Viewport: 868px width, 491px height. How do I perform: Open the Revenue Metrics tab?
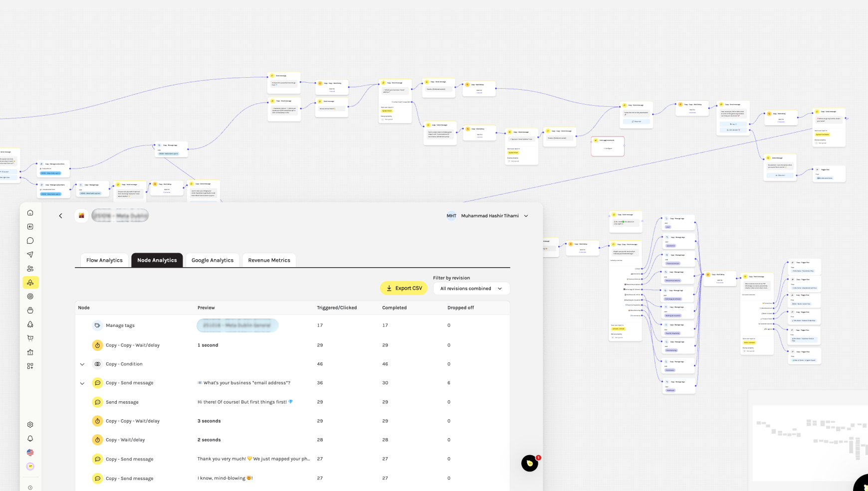pos(269,260)
